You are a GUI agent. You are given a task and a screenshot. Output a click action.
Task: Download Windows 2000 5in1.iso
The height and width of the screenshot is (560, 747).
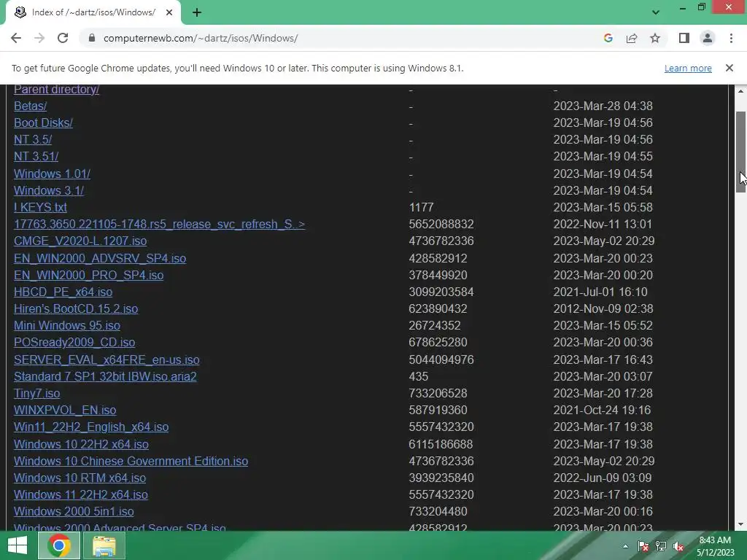(74, 511)
